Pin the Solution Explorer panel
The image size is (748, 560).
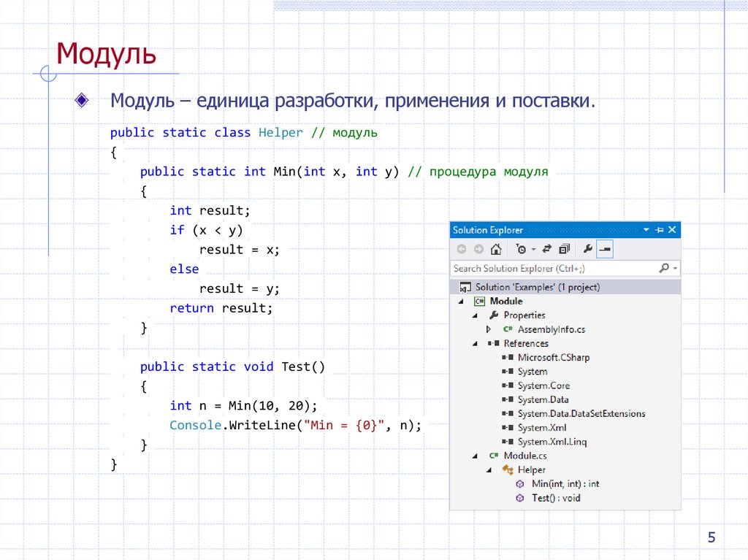(x=660, y=230)
